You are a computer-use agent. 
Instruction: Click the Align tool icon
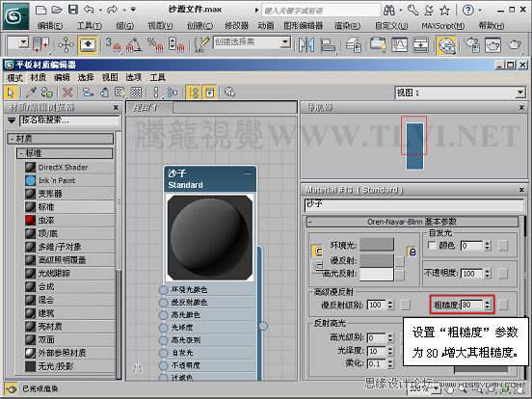point(328,44)
